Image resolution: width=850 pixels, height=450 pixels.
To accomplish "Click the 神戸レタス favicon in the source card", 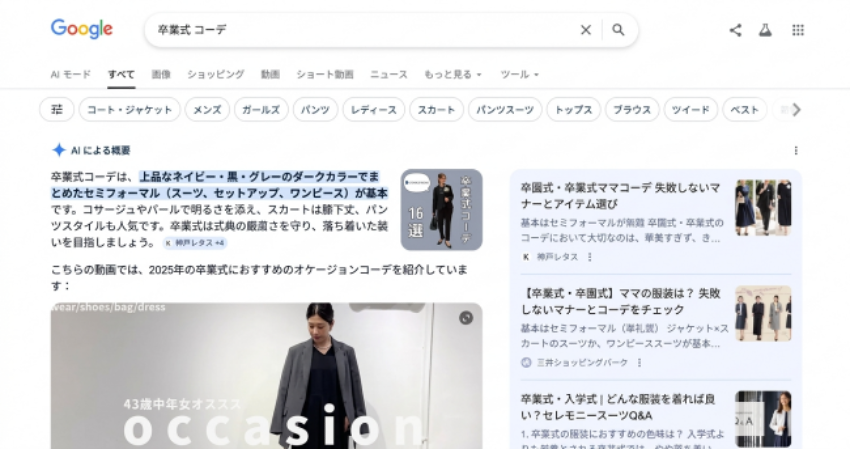I will (526, 256).
